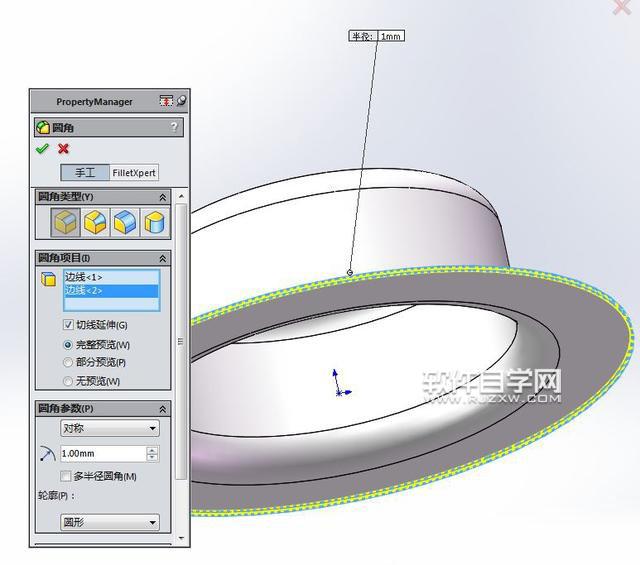Click the 轮廓(P) profile label
640x565 pixels.
[56, 496]
